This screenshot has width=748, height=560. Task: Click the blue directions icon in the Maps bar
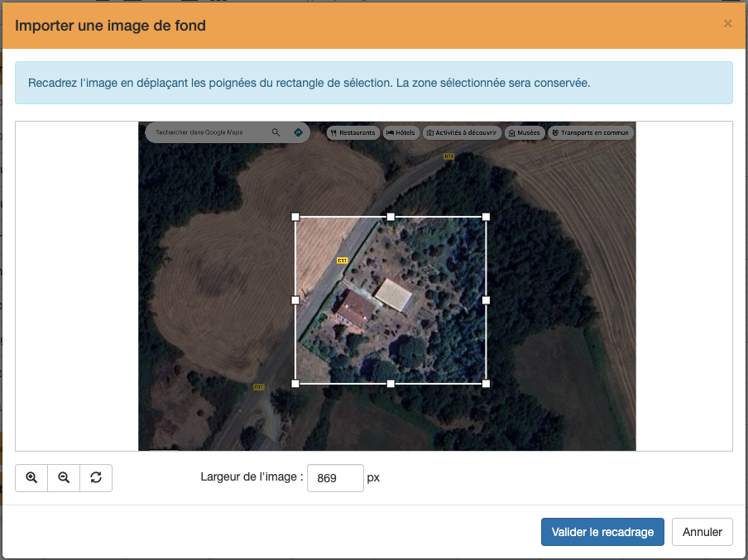(x=298, y=132)
